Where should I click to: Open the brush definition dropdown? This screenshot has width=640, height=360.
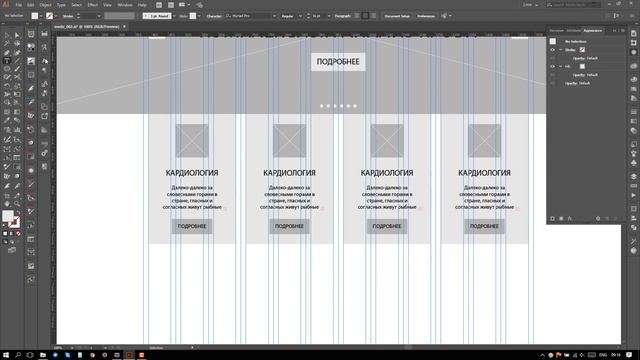[x=174, y=16]
